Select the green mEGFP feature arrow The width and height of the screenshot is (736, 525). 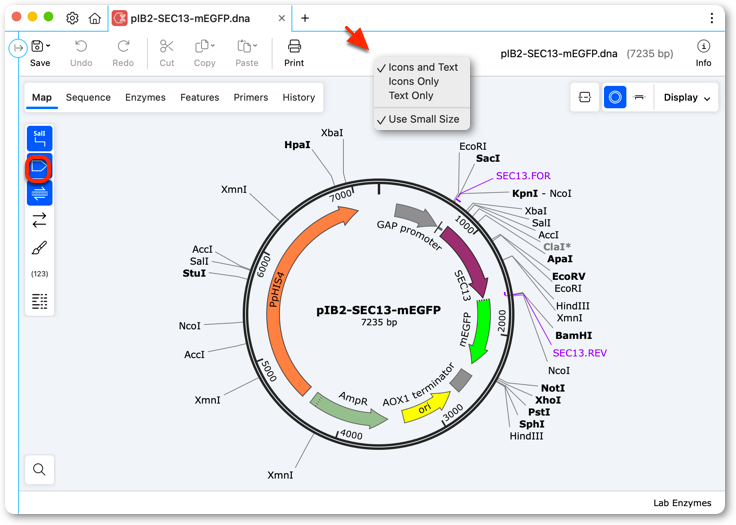point(483,329)
